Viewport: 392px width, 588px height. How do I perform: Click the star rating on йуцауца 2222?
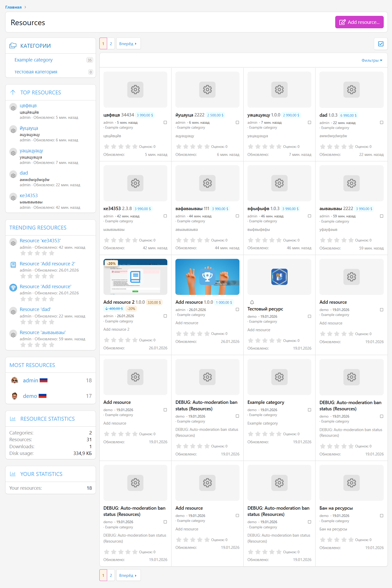[x=192, y=147]
